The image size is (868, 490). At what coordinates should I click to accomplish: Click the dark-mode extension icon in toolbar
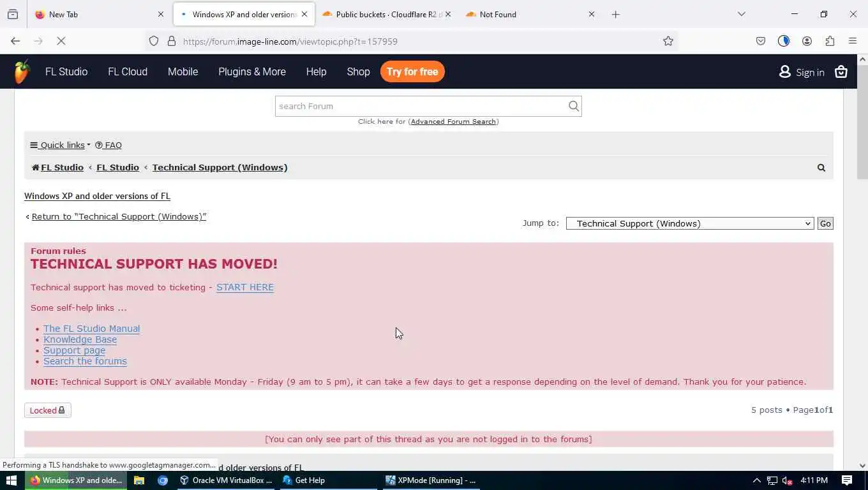tap(784, 41)
